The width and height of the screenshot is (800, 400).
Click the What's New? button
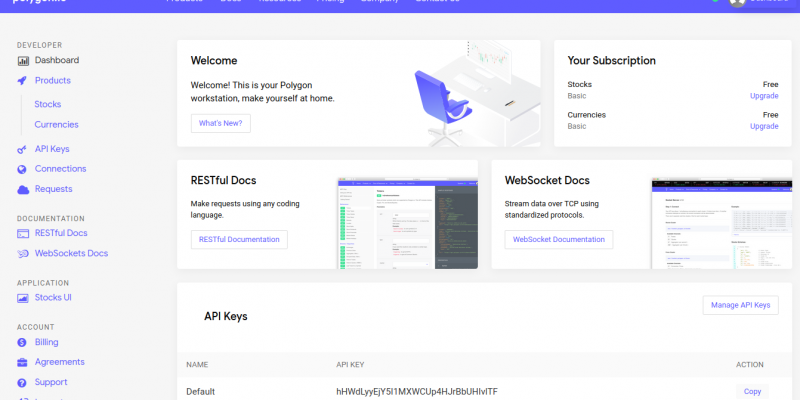[x=221, y=123]
